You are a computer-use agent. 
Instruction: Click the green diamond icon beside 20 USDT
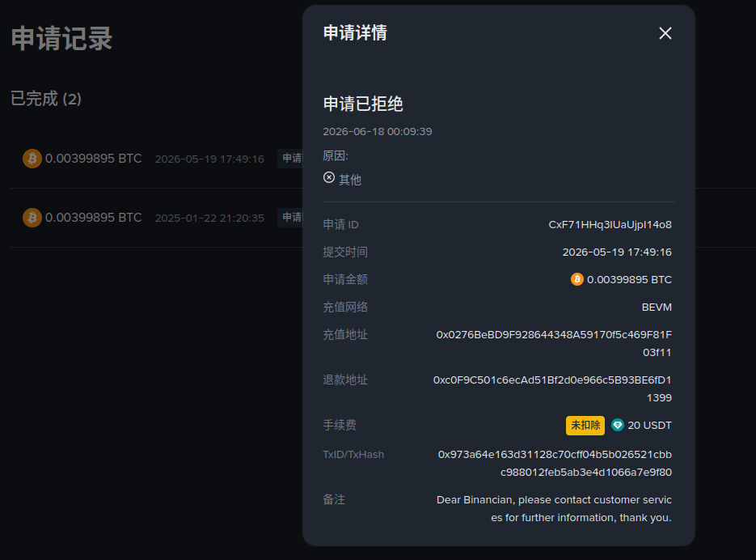(x=618, y=426)
